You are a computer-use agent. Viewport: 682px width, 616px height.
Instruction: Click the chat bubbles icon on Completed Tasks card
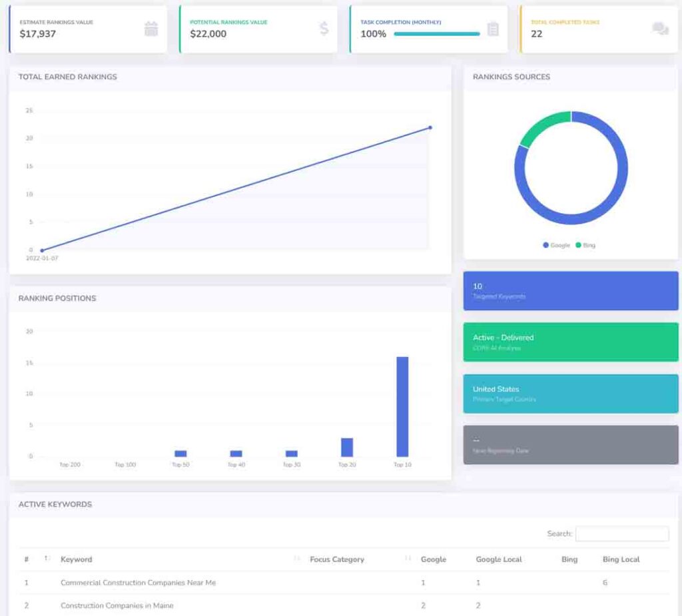click(x=660, y=29)
